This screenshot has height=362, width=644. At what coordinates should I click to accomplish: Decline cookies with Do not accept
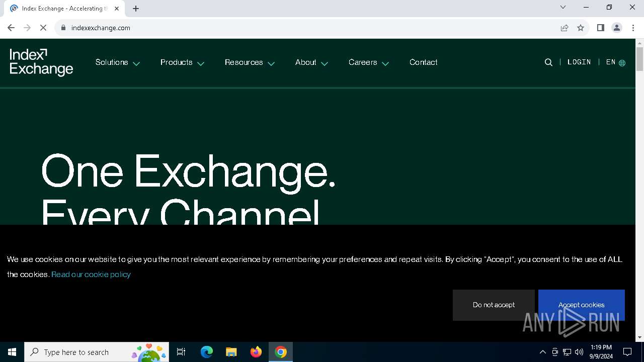click(x=494, y=305)
